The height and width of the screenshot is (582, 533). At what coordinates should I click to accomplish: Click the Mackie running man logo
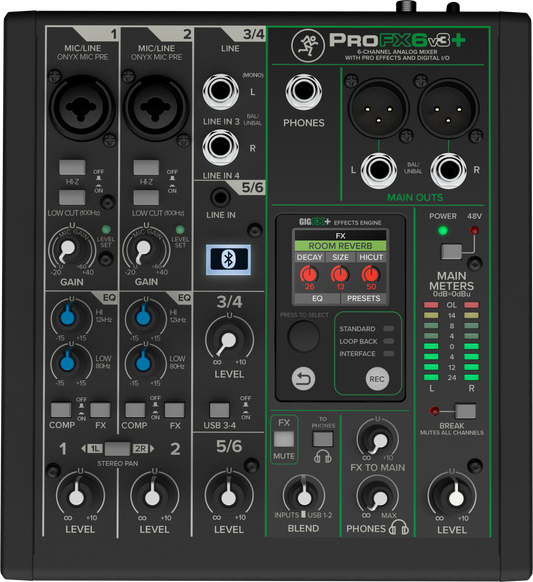(307, 46)
